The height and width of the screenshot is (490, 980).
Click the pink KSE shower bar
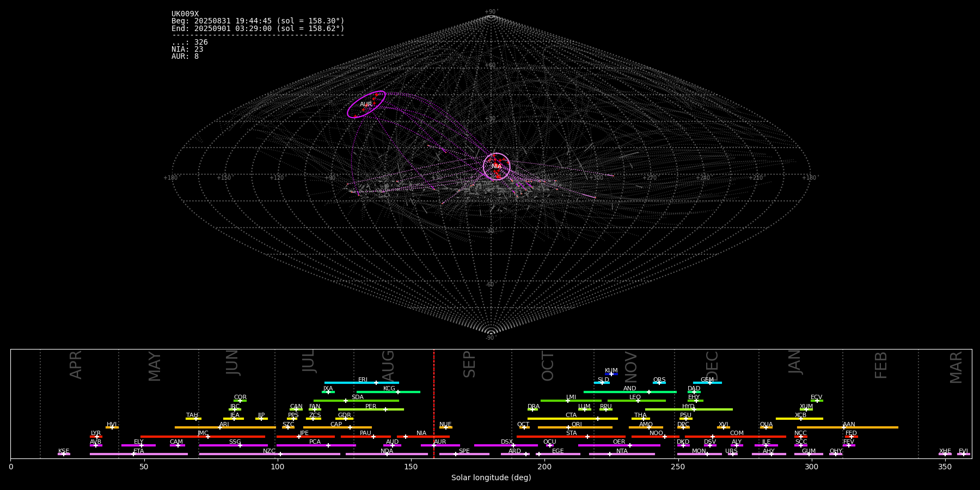(x=64, y=454)
